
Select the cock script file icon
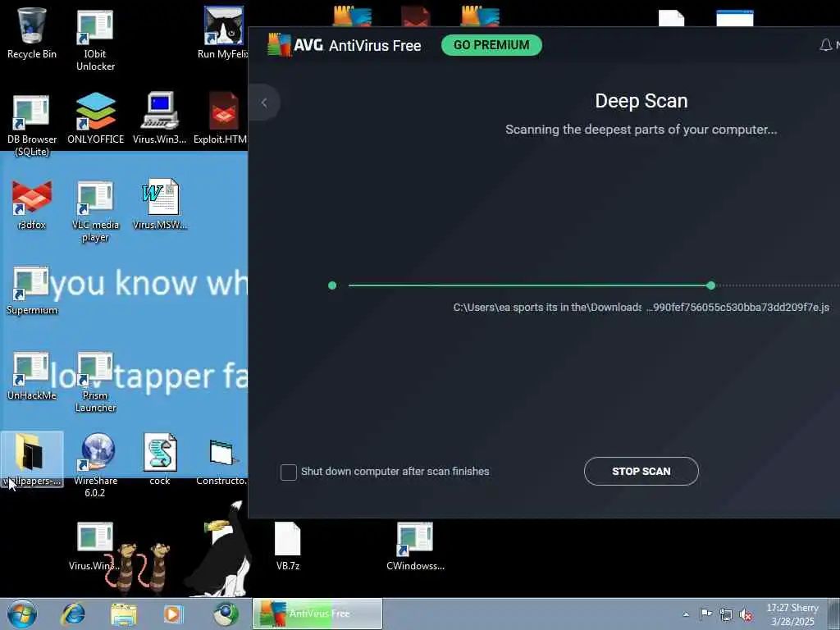[160, 459]
